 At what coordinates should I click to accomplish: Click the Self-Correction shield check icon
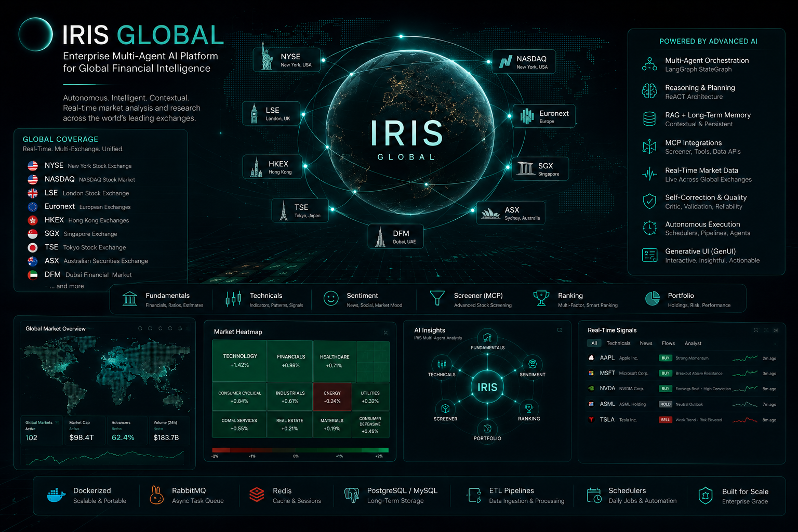coord(649,201)
